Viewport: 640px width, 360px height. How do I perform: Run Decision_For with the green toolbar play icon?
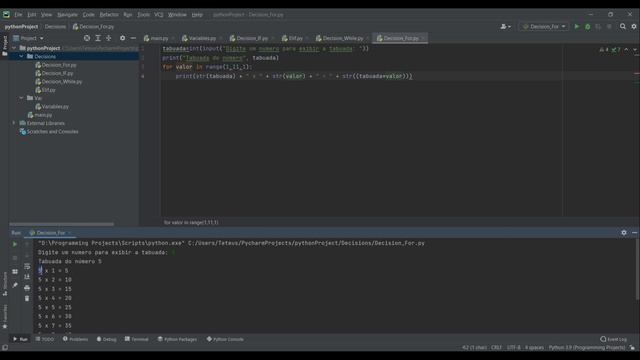[577, 27]
